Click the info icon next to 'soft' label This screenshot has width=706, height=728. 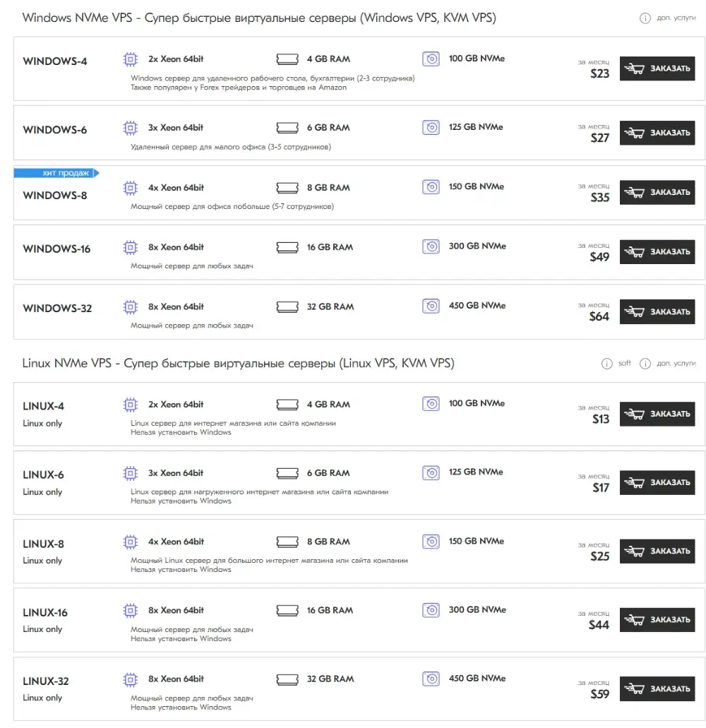(x=606, y=364)
